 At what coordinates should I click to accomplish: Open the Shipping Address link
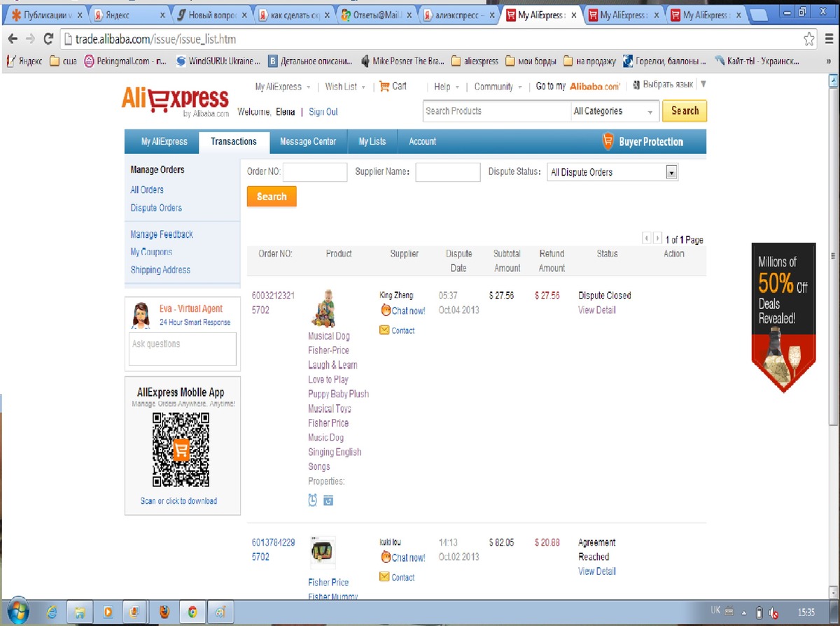[x=160, y=269]
